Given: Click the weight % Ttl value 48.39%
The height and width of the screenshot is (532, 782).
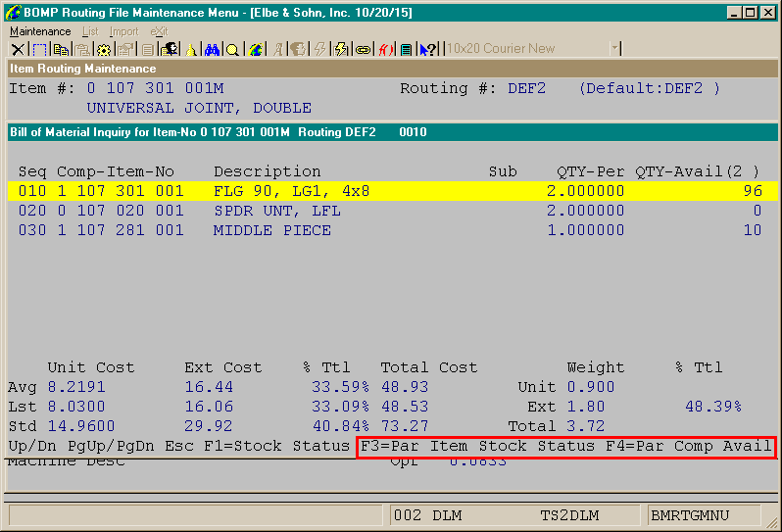Looking at the screenshot, I should click(713, 407).
